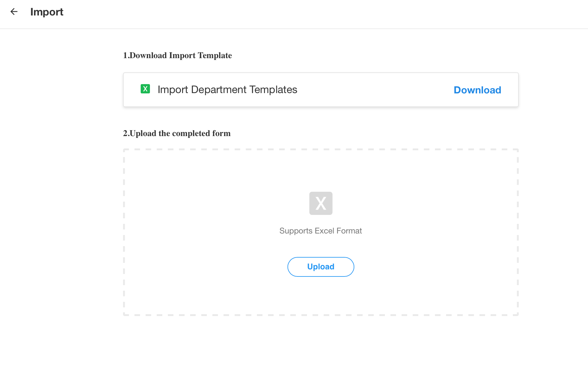Click the word 'Excel' in the format caption
The height and width of the screenshot is (368, 588).
(324, 231)
